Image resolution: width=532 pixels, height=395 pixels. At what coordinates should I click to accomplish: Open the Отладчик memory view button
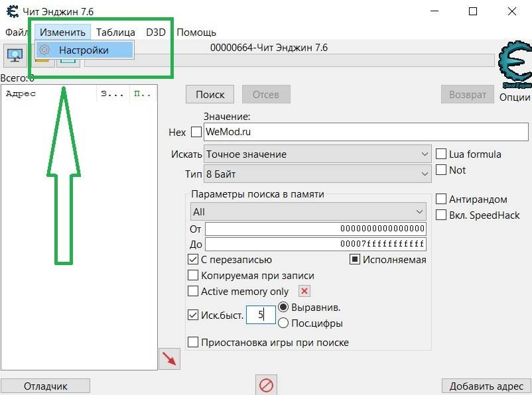coord(45,386)
